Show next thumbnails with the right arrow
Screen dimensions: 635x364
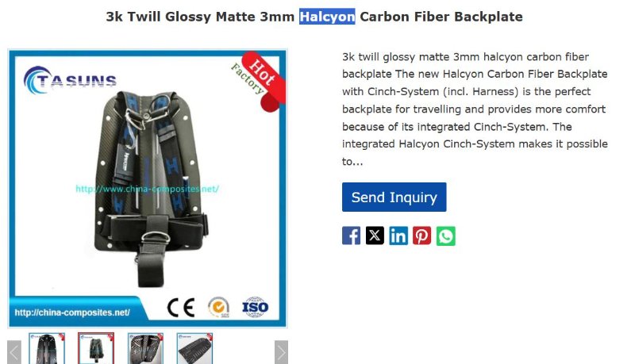point(281,352)
